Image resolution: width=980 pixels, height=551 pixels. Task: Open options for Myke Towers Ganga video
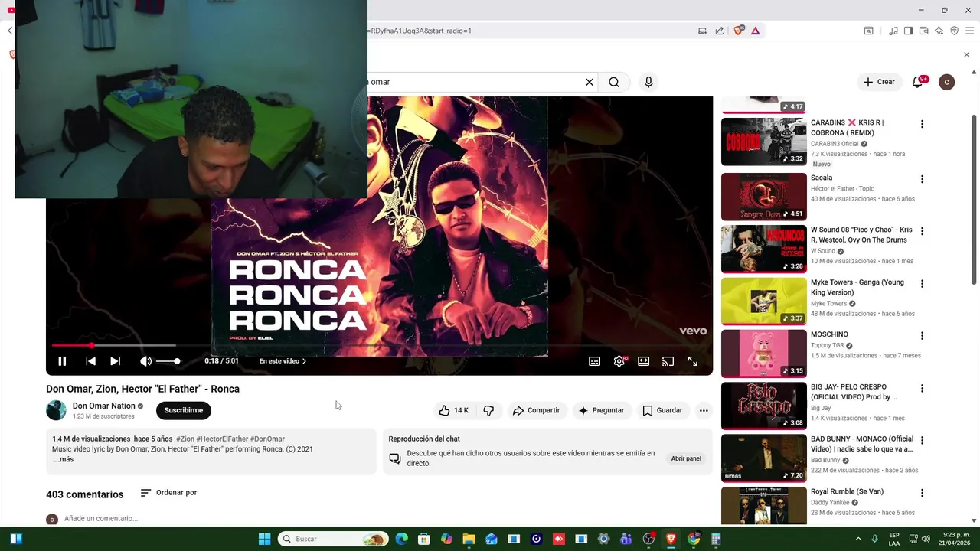(922, 284)
